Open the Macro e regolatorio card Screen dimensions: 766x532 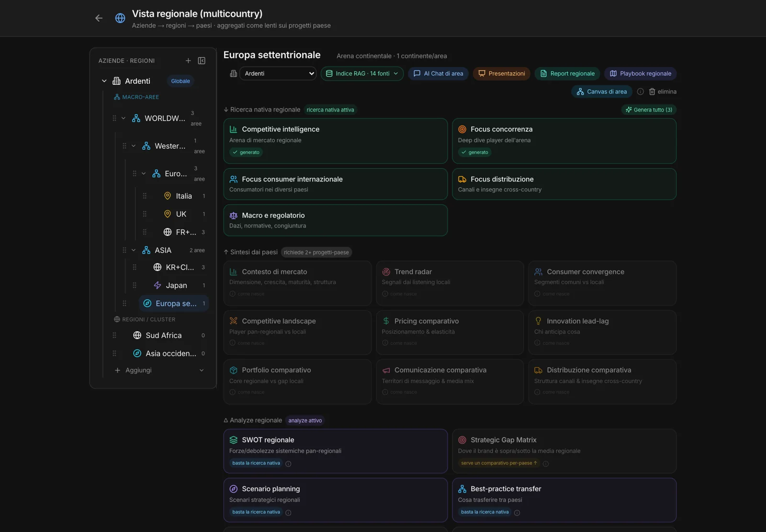click(335, 220)
